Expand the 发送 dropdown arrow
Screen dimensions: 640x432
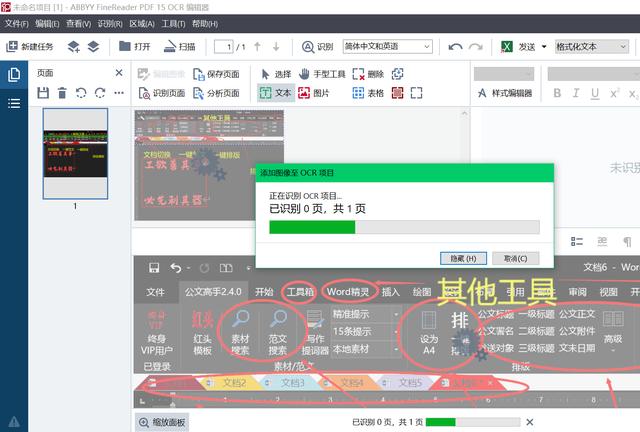click(544, 47)
